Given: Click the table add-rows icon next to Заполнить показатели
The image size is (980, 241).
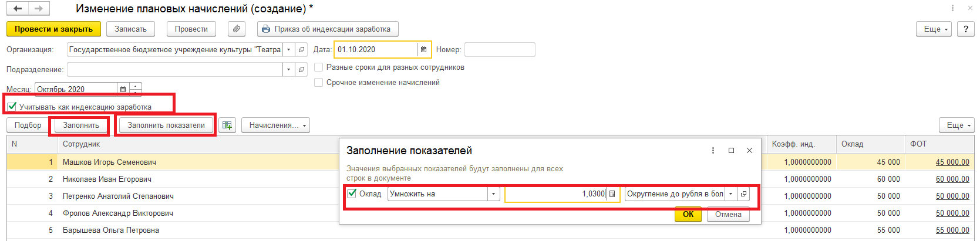Looking at the screenshot, I should [x=227, y=125].
